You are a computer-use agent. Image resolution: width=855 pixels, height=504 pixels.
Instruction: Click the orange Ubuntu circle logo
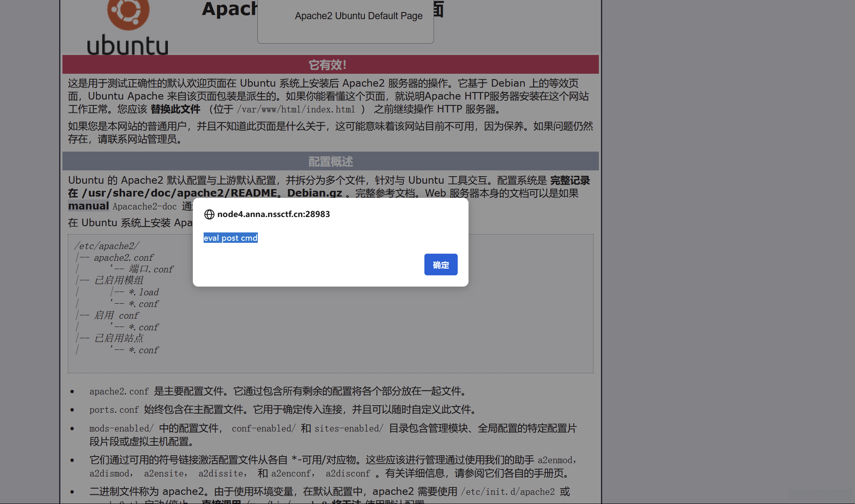(128, 11)
